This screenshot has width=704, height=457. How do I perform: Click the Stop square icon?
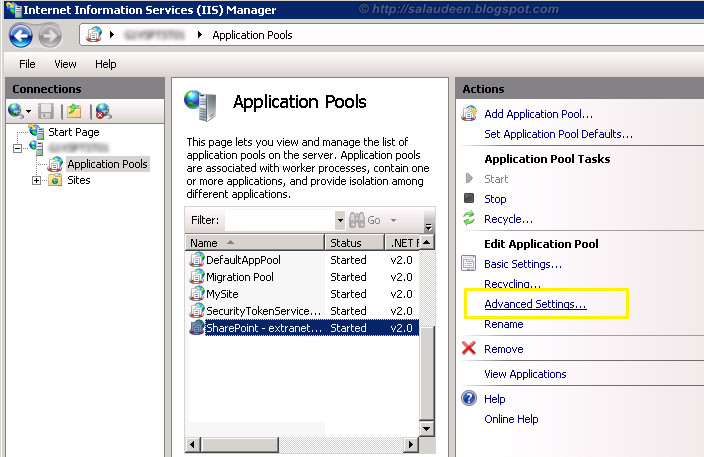coord(469,198)
